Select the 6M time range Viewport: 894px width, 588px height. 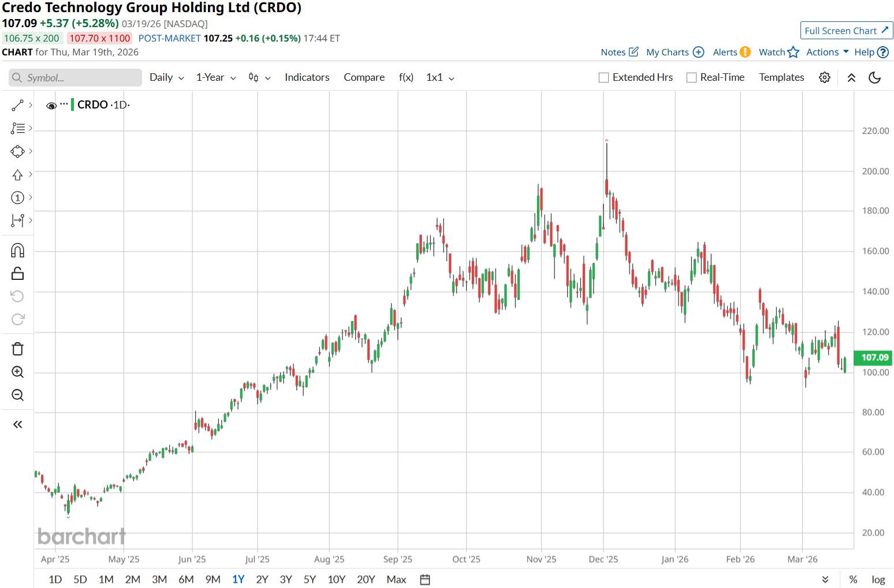(x=186, y=579)
